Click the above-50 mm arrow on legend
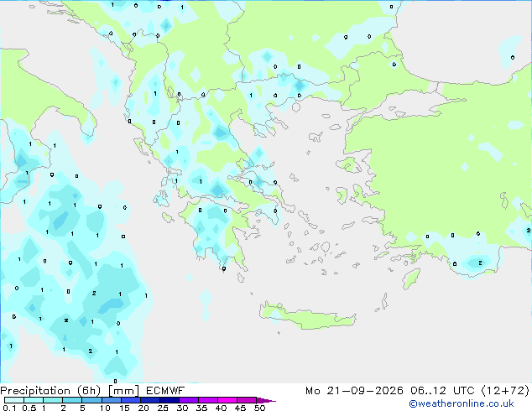This screenshot has height=411, width=532. [x=266, y=400]
